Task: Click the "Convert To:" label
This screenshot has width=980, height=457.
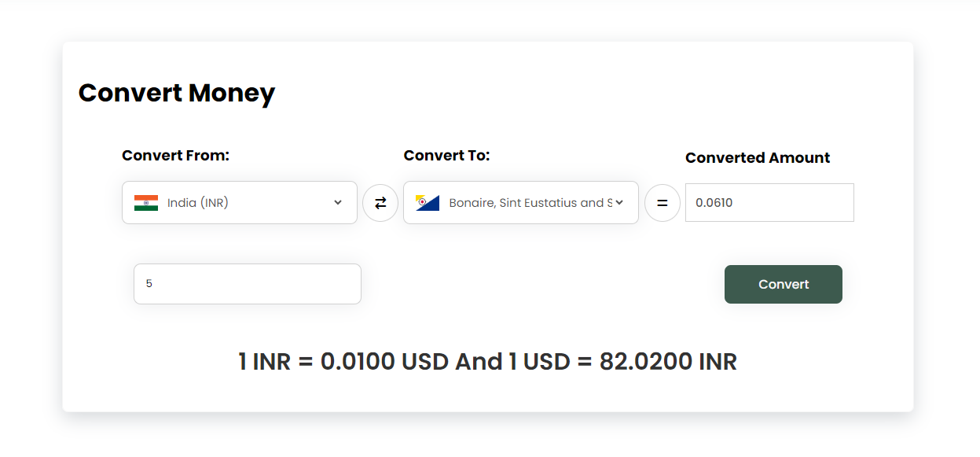Action: 446,156
